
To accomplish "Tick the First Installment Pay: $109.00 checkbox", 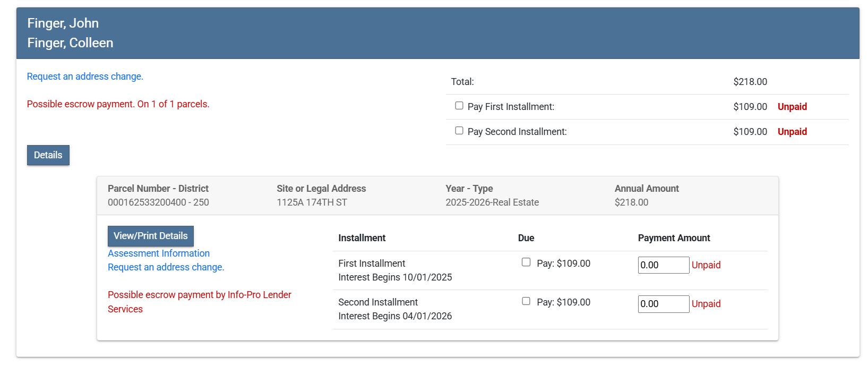I will (x=526, y=262).
